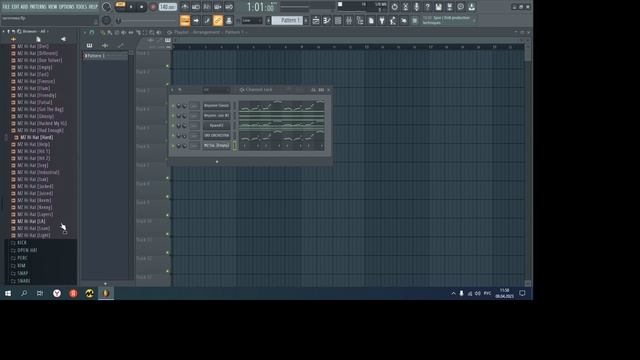640x360 pixels.
Task: Save the project with the floppy disk icon
Action: coord(438,7)
